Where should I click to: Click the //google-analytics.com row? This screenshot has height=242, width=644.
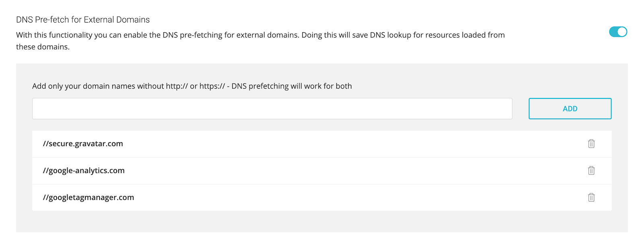[x=84, y=171]
